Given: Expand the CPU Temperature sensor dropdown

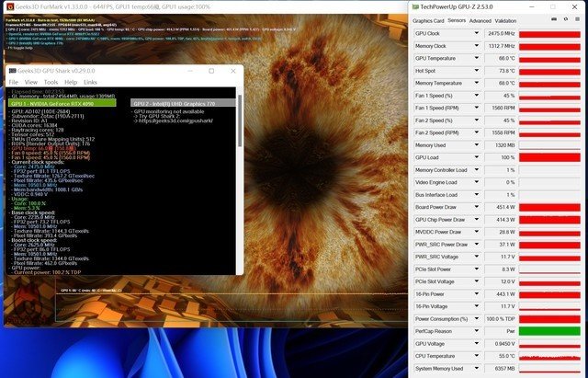Looking at the screenshot, I should 476,356.
